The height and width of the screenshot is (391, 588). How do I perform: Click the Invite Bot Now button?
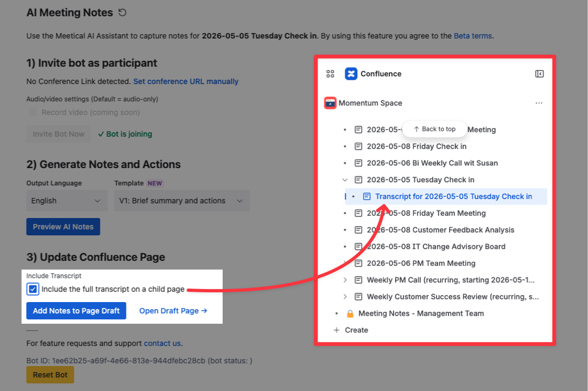point(59,134)
